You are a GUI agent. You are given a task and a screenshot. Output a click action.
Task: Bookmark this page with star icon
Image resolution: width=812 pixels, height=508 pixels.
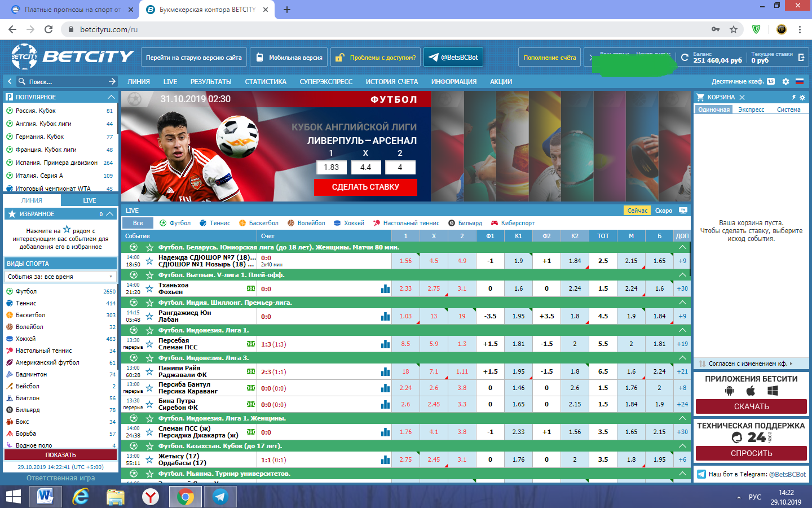pyautogui.click(x=733, y=29)
